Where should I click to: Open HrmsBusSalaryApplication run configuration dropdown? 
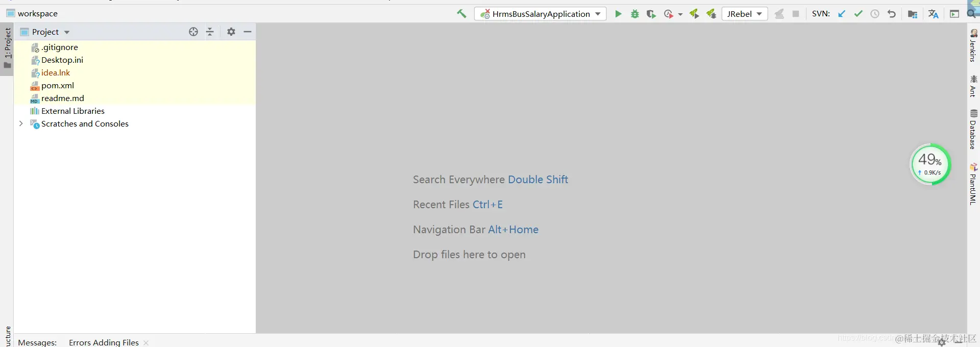pos(541,14)
